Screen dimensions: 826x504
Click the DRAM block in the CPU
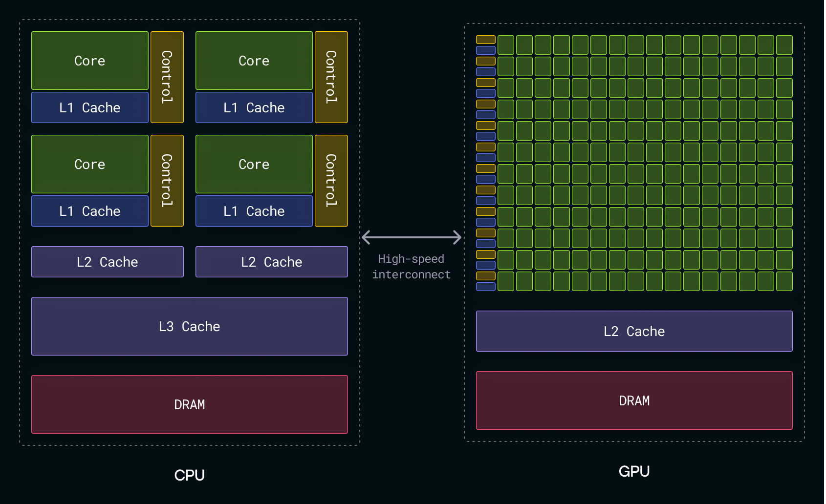[190, 404]
